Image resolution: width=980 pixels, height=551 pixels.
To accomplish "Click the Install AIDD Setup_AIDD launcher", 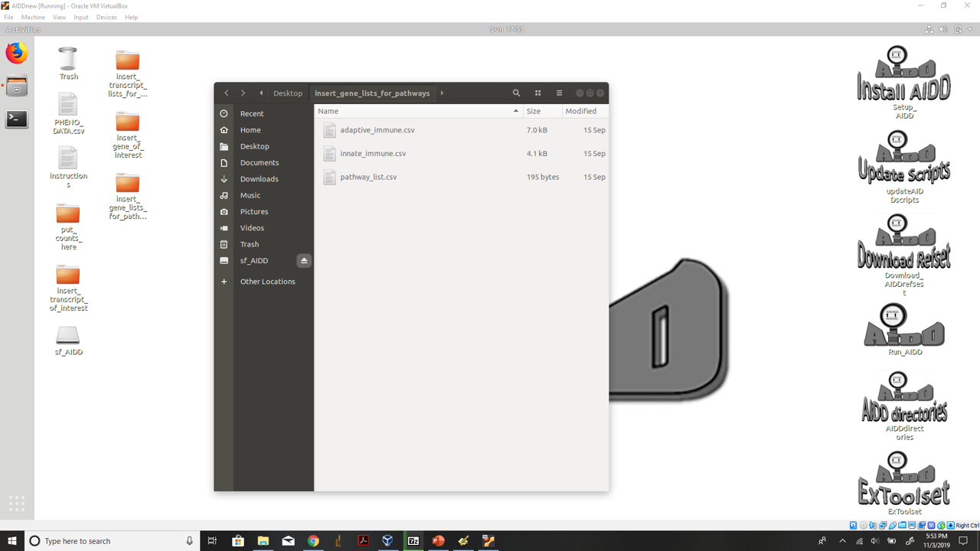I will coord(904,82).
